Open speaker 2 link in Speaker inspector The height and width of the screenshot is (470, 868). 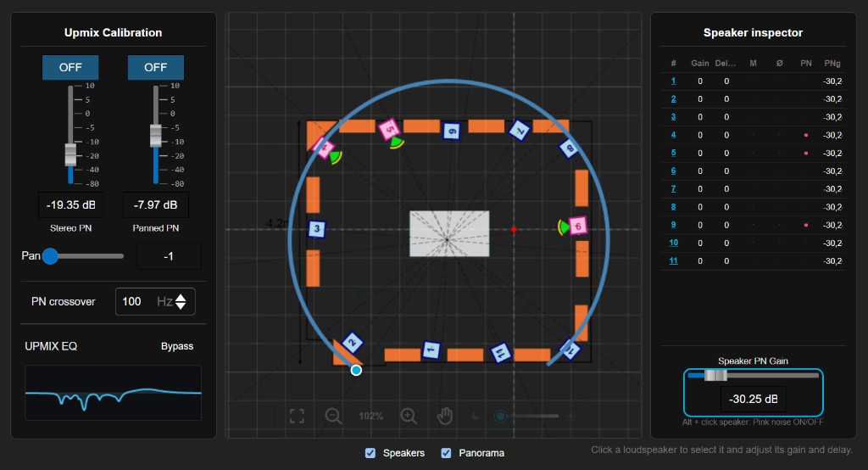click(x=673, y=98)
